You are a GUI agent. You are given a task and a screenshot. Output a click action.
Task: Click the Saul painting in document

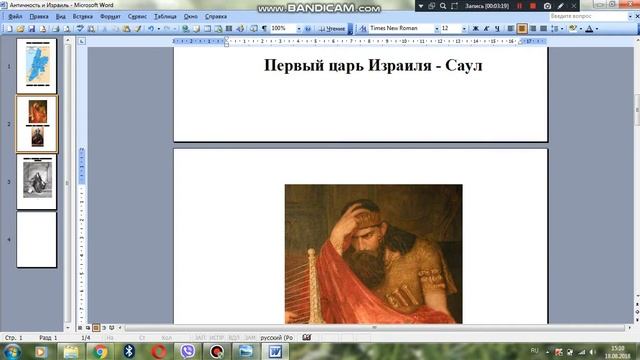pyautogui.click(x=373, y=254)
